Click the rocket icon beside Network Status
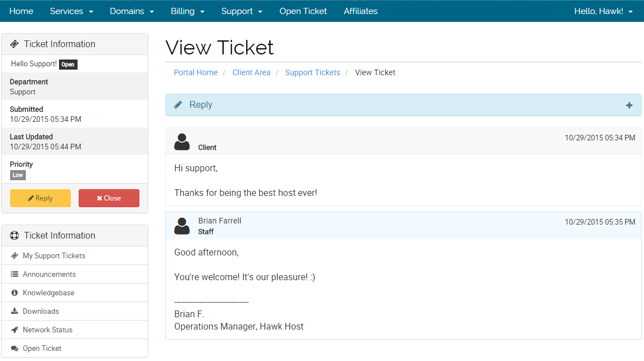644x361 pixels. pos(15,330)
